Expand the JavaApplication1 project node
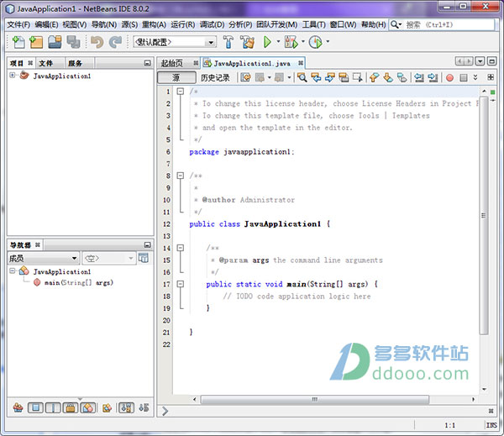504x436 pixels. coord(13,76)
